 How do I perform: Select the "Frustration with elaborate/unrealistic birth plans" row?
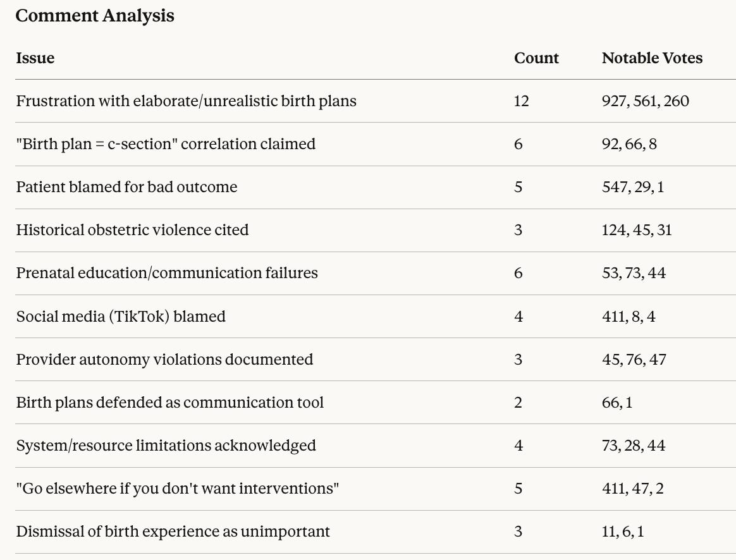186,101
